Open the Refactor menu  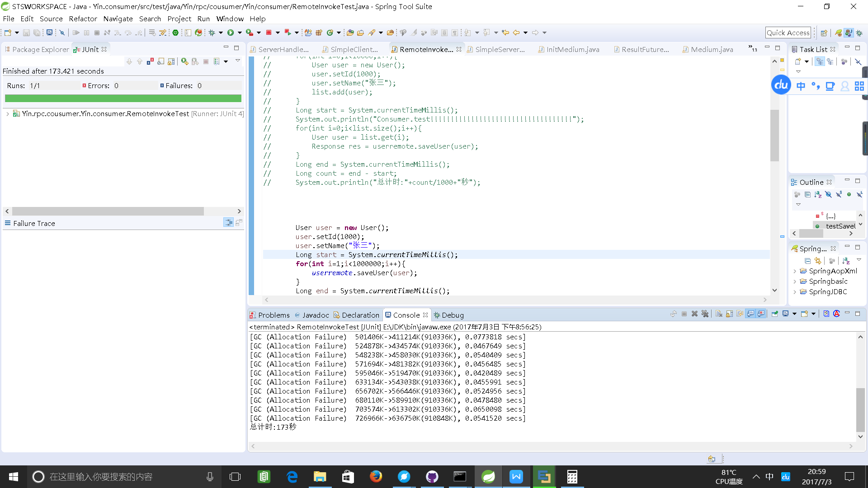(x=83, y=19)
